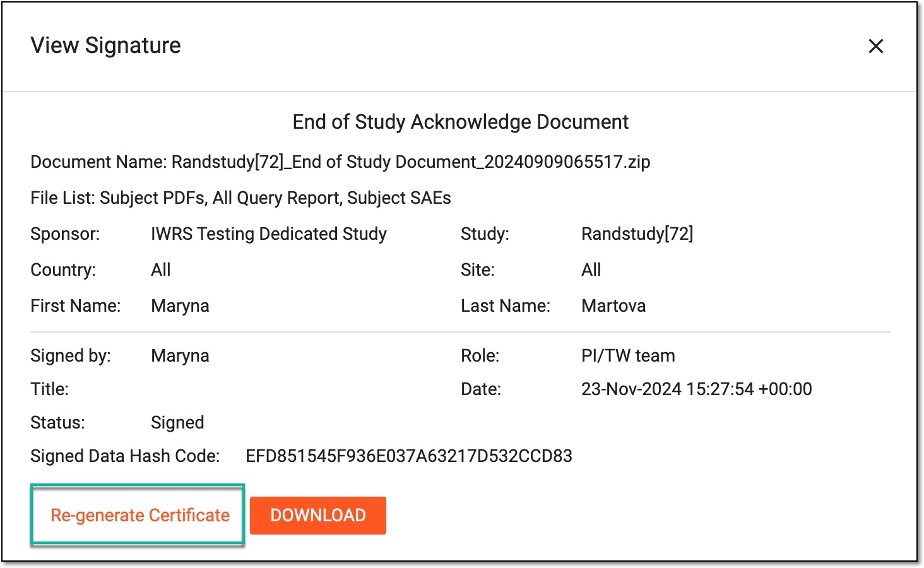The image size is (924, 568).
Task: Click Re-generate Certificate
Action: (140, 515)
